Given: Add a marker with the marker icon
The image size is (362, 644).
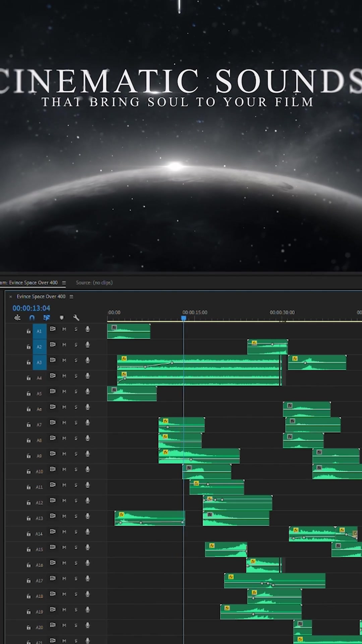Looking at the screenshot, I should point(62,317).
